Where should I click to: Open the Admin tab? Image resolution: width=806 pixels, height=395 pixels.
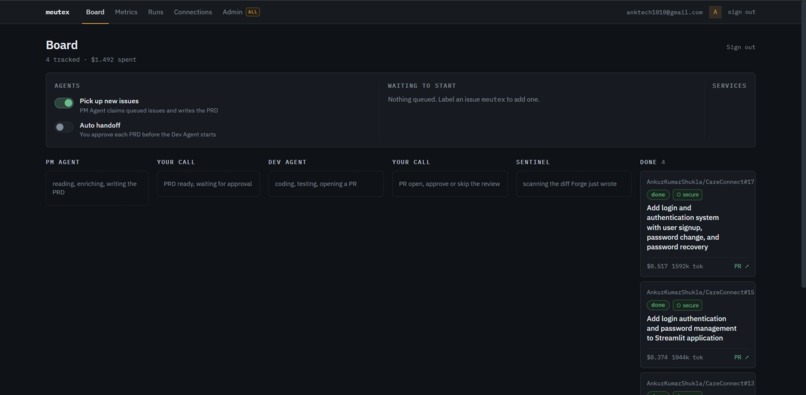click(x=232, y=12)
